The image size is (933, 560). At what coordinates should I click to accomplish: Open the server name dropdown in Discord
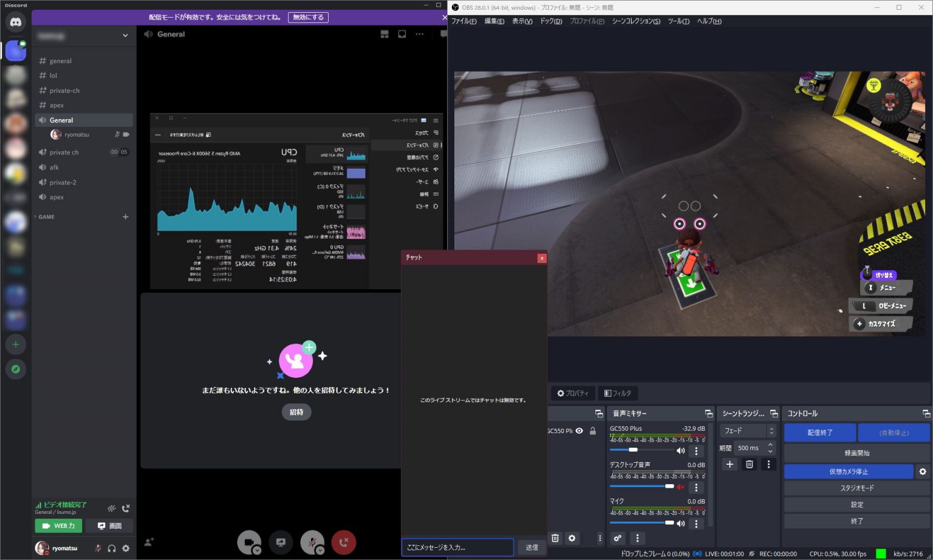(x=125, y=35)
